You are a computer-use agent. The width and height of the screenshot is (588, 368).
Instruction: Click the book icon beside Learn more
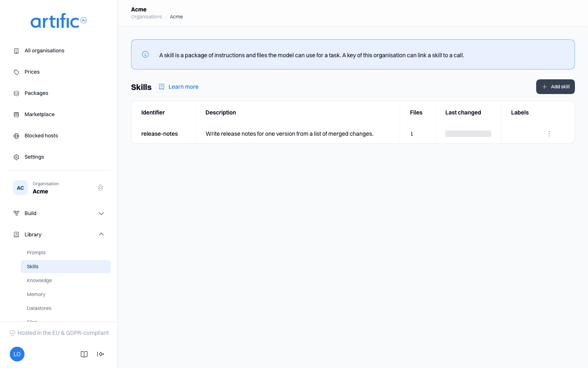pyautogui.click(x=162, y=87)
